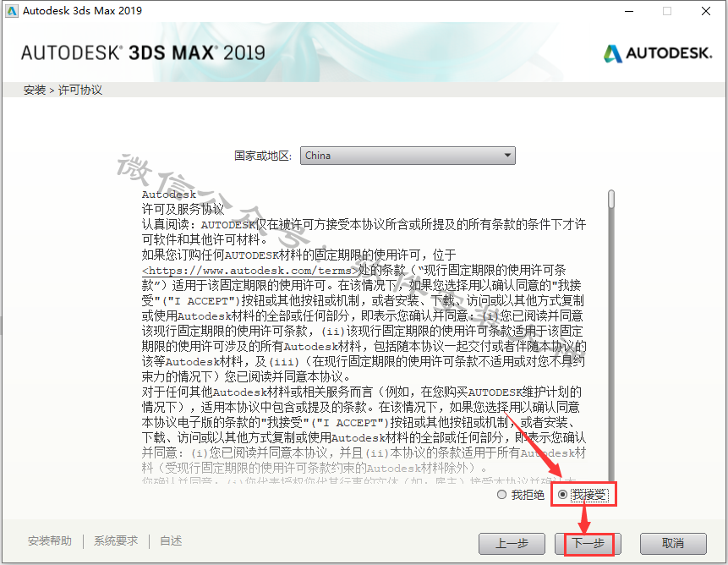Open the 安装帮助 link
The image size is (728, 565).
pos(50,540)
